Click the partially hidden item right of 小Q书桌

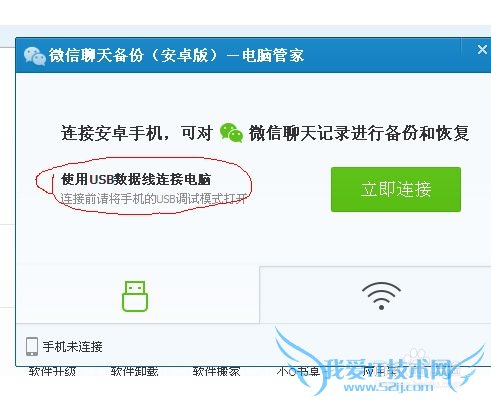(378, 371)
